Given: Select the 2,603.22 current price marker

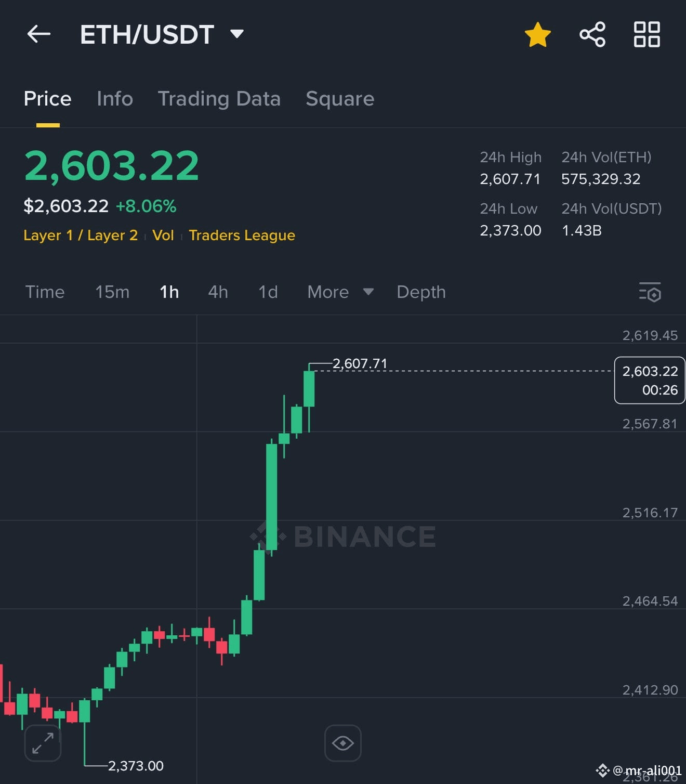Looking at the screenshot, I should click(649, 381).
